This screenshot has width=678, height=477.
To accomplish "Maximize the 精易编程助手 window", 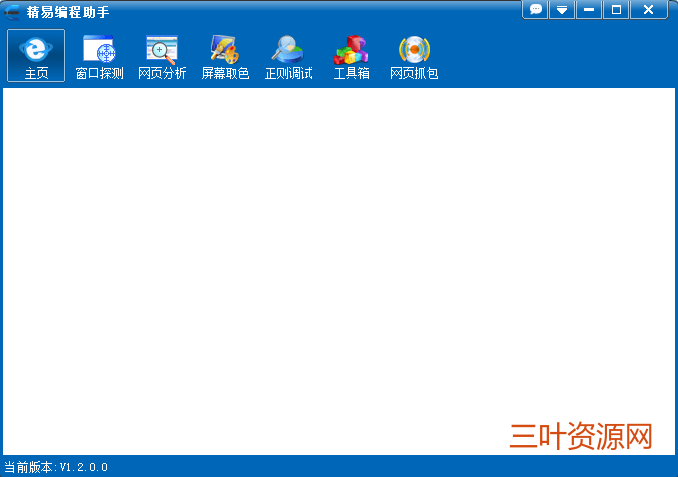I will [x=616, y=9].
